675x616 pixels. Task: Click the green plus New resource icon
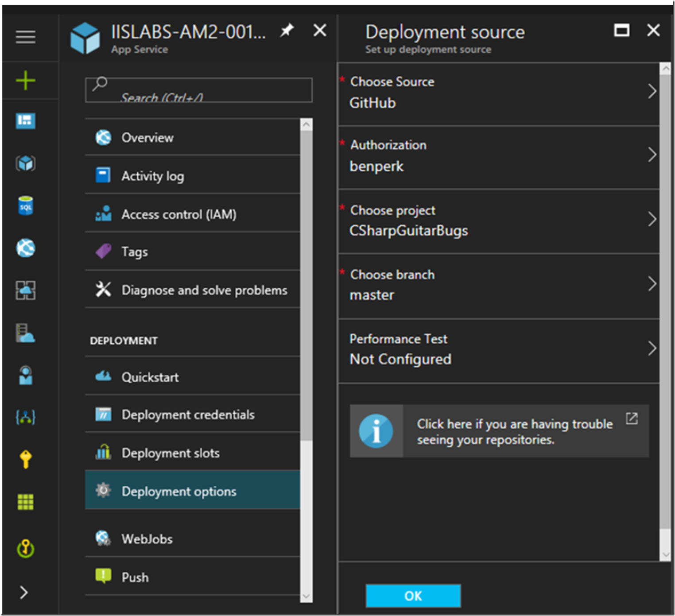(25, 80)
